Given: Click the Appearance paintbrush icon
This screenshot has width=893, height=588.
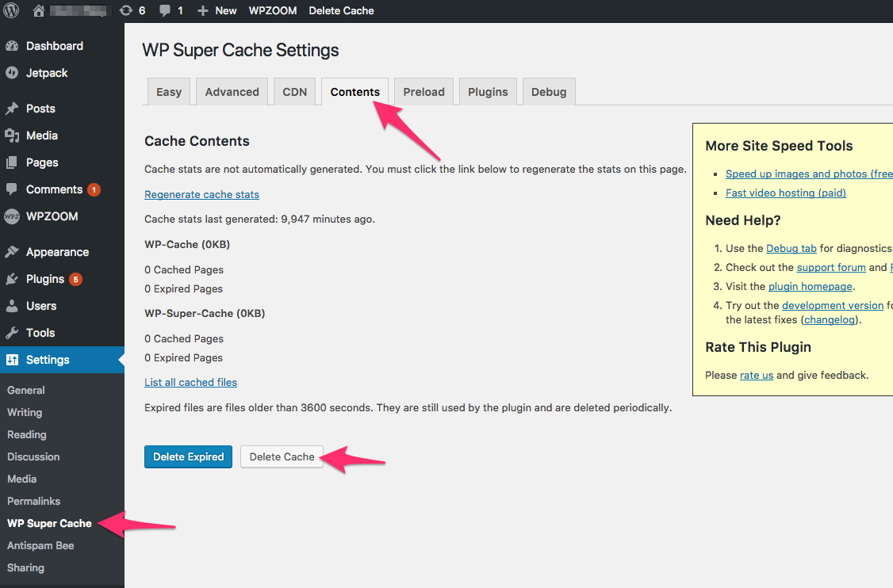Looking at the screenshot, I should (x=12, y=252).
